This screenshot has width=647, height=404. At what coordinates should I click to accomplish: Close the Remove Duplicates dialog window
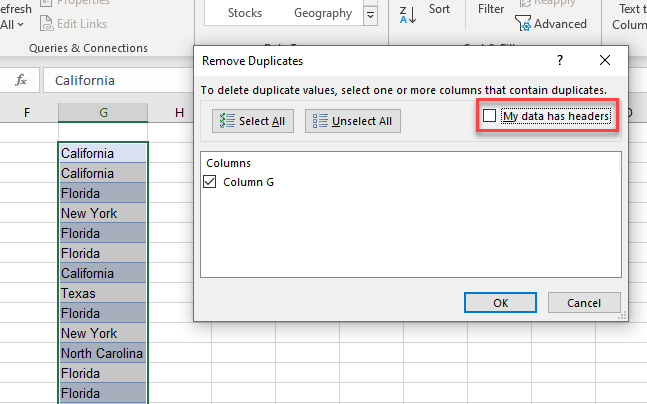pyautogui.click(x=604, y=61)
